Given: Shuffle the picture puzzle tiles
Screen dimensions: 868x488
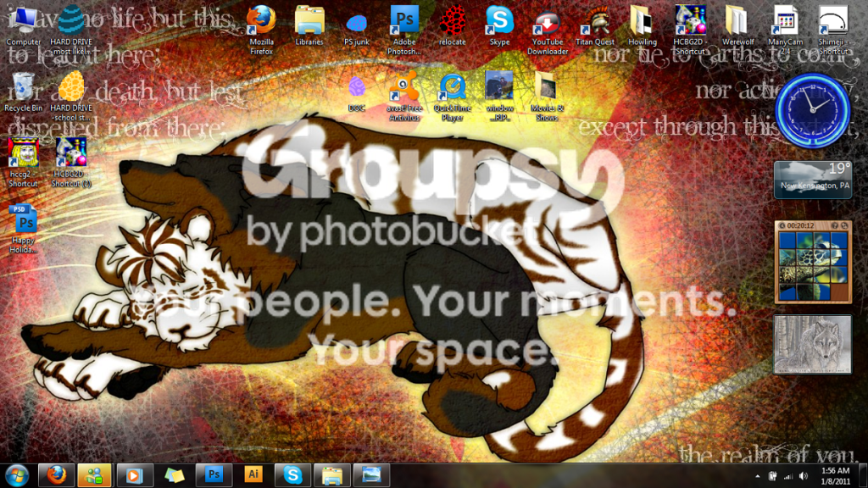Looking at the screenshot, I should coord(844,225).
